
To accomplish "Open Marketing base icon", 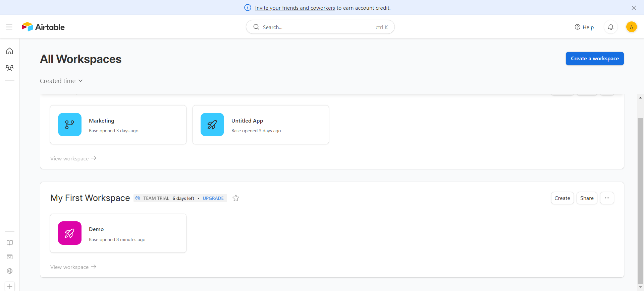I will 70,125.
